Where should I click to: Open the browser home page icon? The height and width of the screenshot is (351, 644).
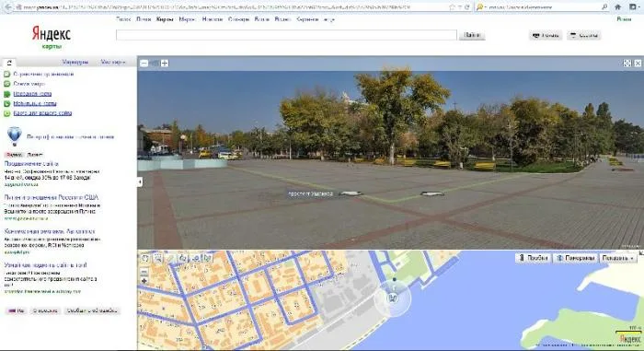point(617,7)
